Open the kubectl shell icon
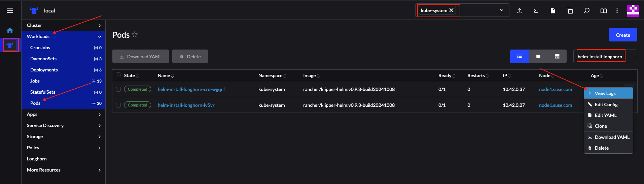 [536, 11]
